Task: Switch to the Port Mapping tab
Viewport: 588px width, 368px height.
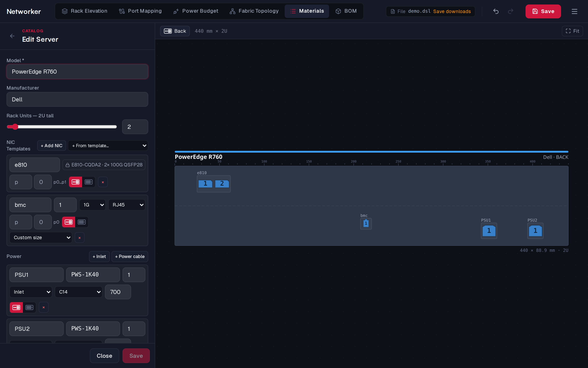Action: 140,11
